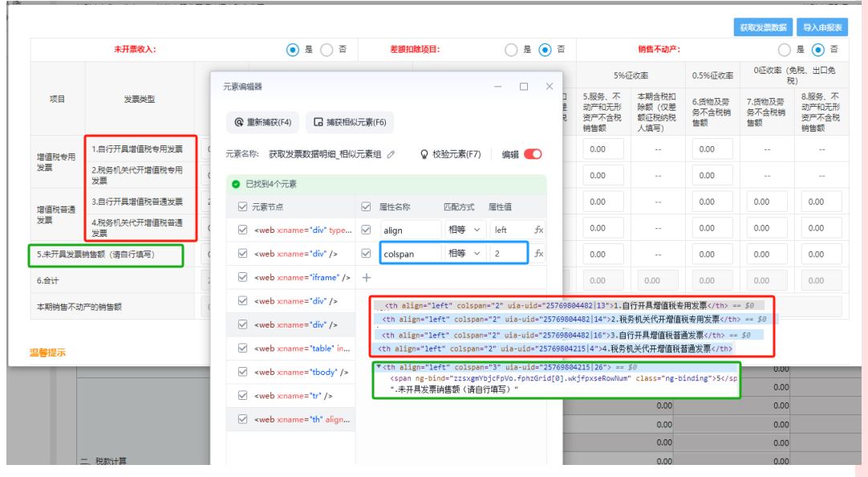The image size is (868, 477).
Task: Open the 相等 dropdown for align attribute
Action: 465,230
